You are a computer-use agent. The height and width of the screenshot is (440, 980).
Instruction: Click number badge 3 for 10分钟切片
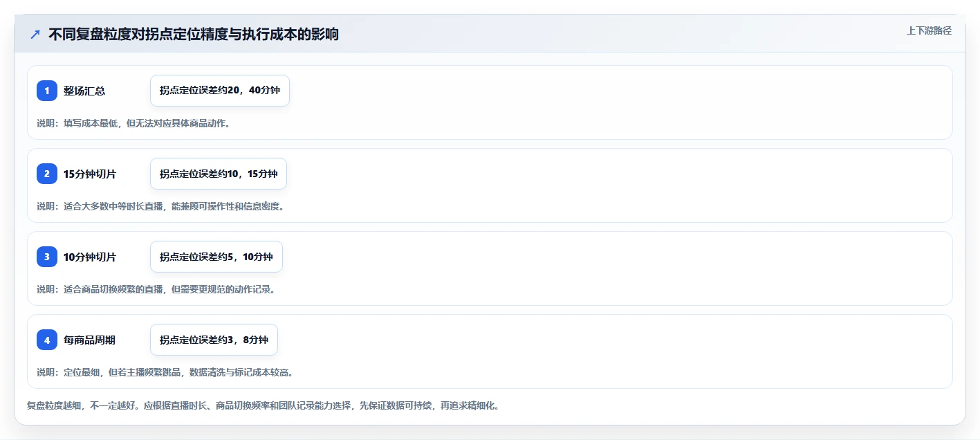point(47,257)
